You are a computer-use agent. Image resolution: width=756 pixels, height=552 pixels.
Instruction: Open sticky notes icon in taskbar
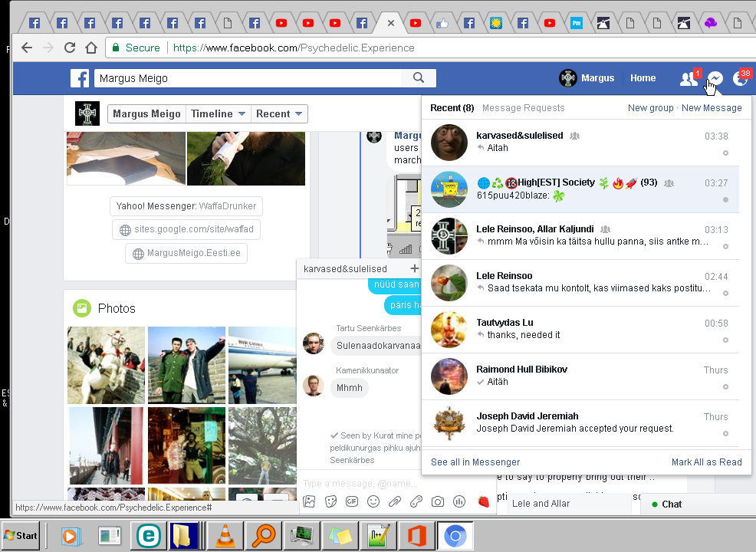(x=340, y=536)
